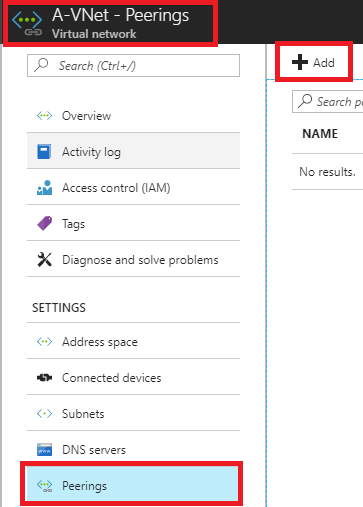Click the plus icon beside Add

[300, 62]
